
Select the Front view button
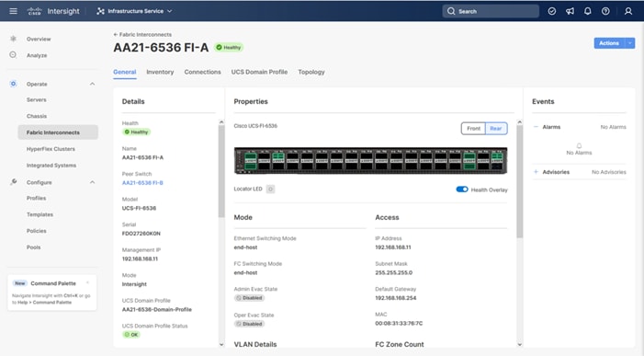[473, 128]
